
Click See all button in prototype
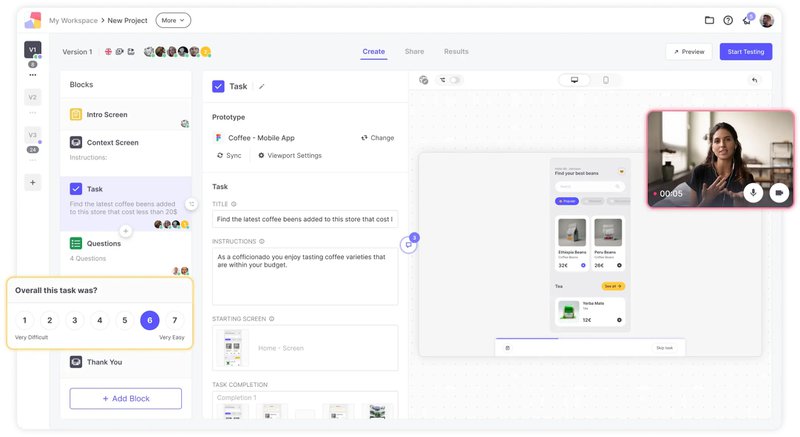613,286
